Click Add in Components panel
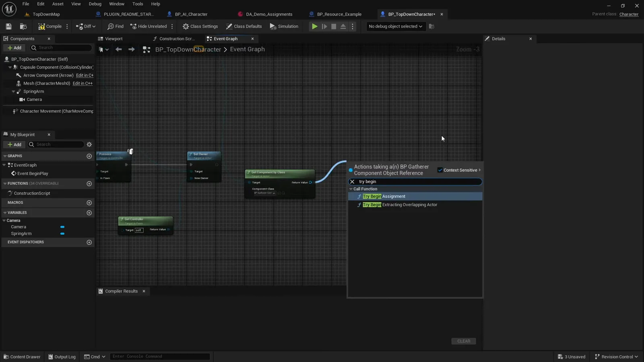This screenshot has height=362, width=644. pos(14,48)
